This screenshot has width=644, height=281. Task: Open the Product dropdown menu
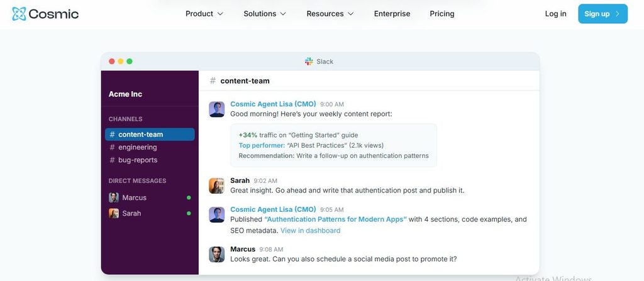[x=204, y=14]
